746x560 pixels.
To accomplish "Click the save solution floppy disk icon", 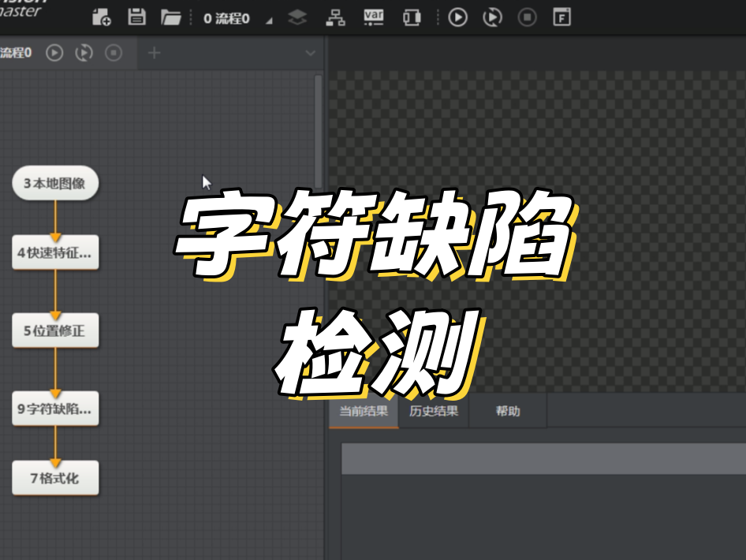I will (x=136, y=17).
